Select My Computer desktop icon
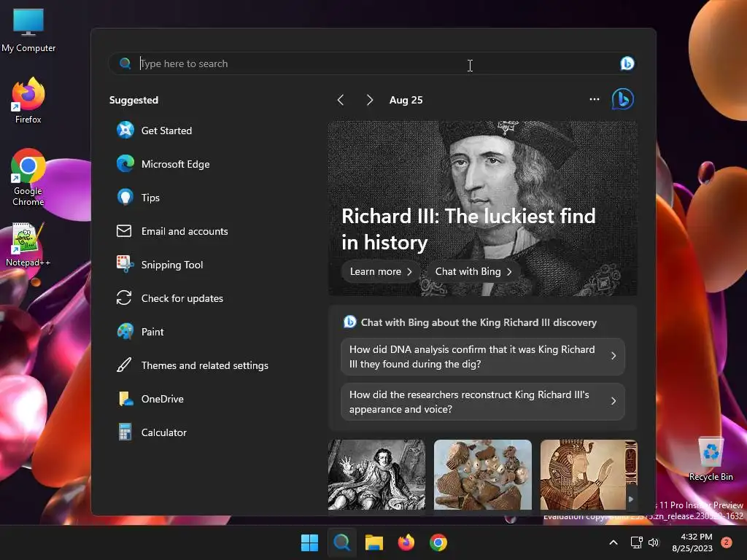Image resolution: width=747 pixels, height=560 pixels. tap(28, 30)
